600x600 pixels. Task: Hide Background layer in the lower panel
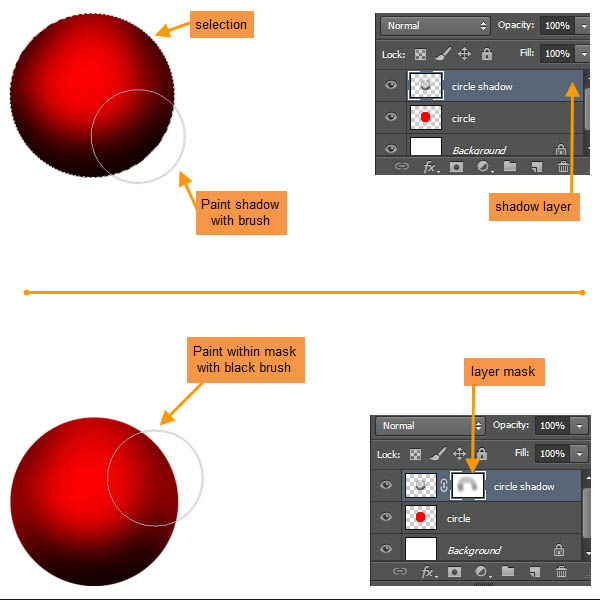(x=386, y=550)
